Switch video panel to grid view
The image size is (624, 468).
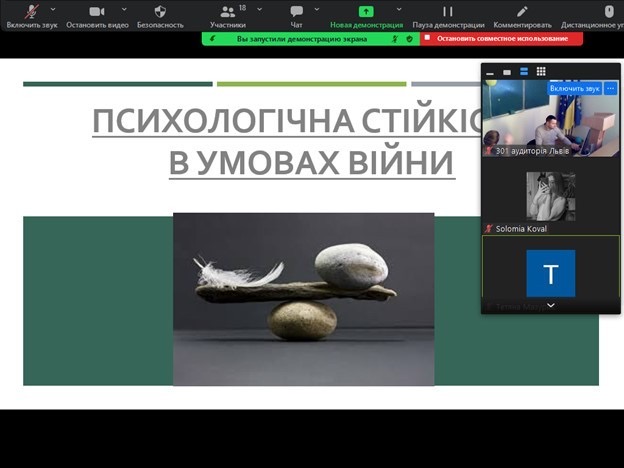541,72
